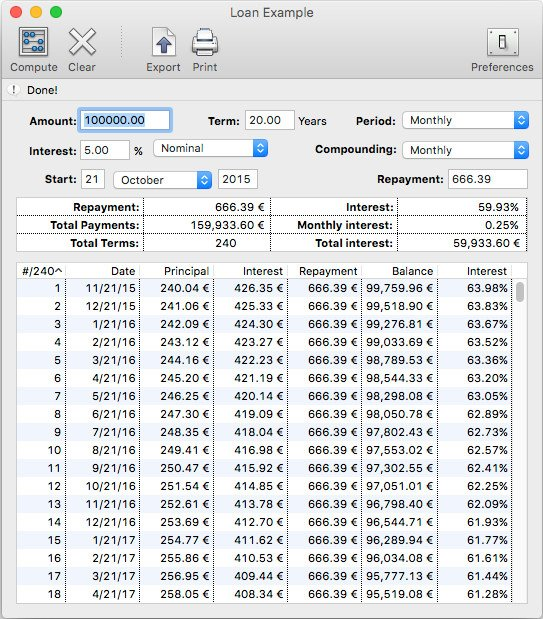
Task: Click the vertical scrollbar thumb in table
Action: [520, 292]
